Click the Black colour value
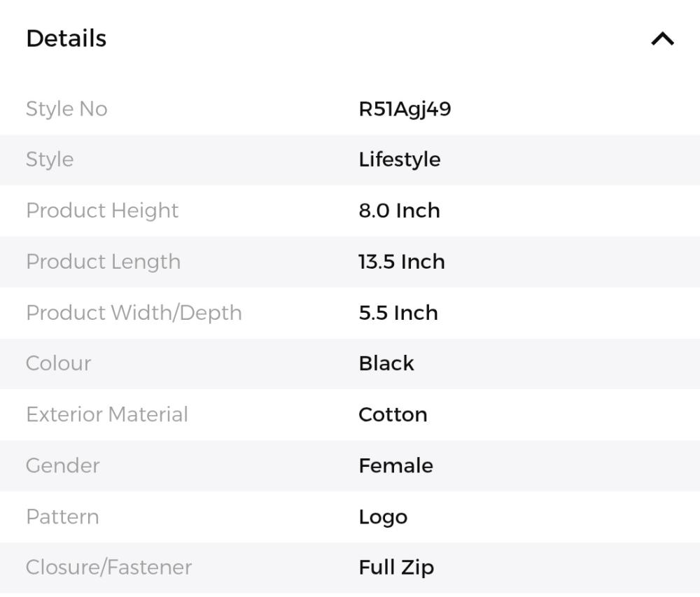Viewport: 700px width, 597px height. tap(386, 363)
